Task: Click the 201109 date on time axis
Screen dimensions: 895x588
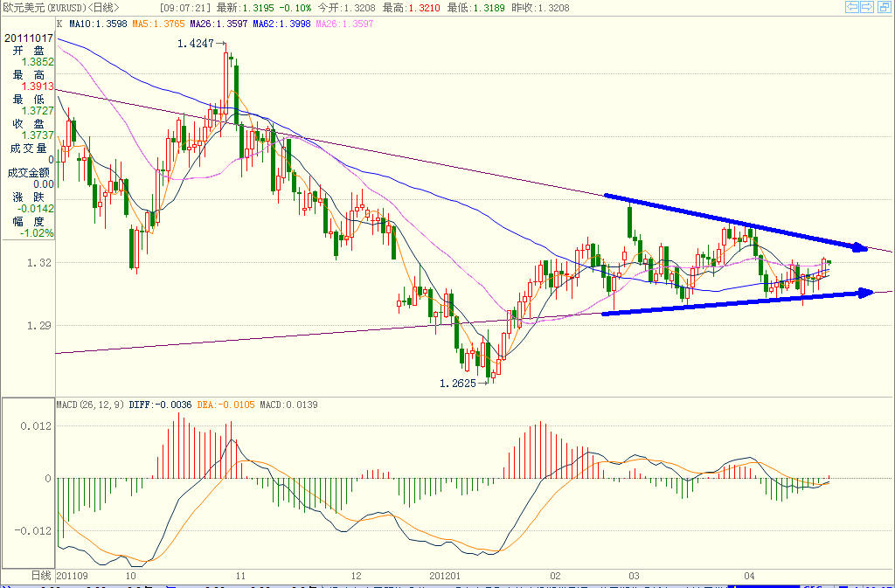Action: pyautogui.click(x=73, y=576)
